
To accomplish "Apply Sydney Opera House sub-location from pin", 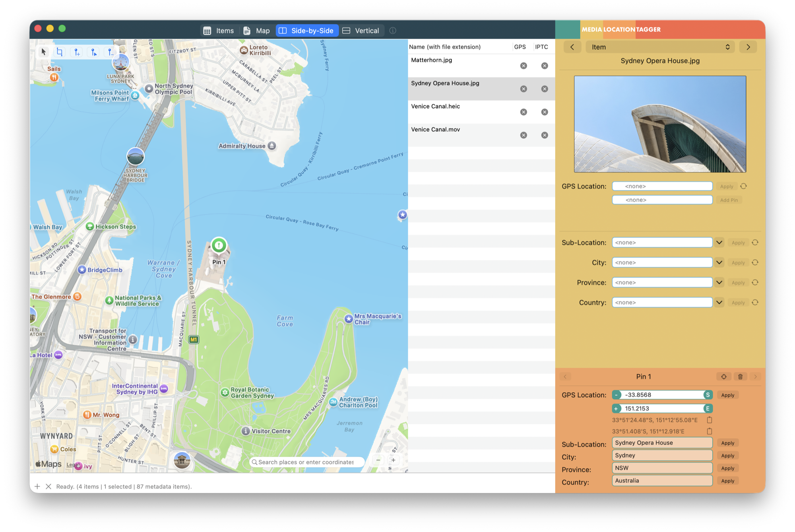I will tap(728, 443).
